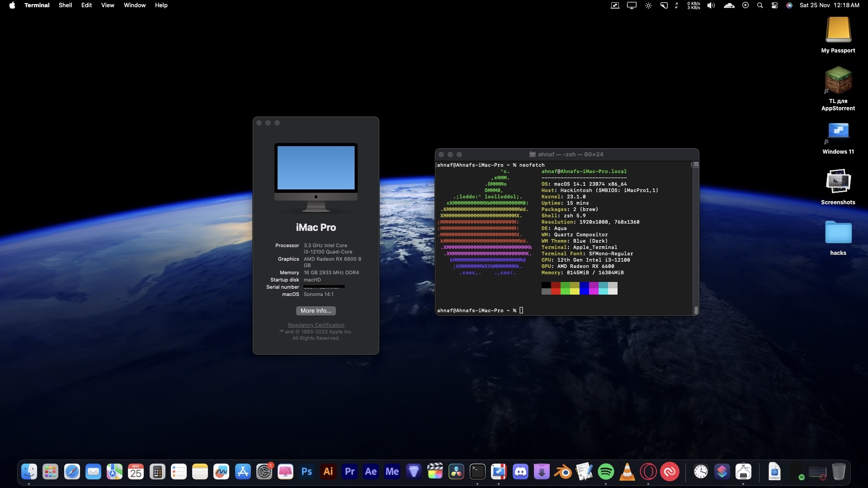Launch the Opera browser from the Dock
Screen dimensions: 868x488
pyautogui.click(x=648, y=472)
